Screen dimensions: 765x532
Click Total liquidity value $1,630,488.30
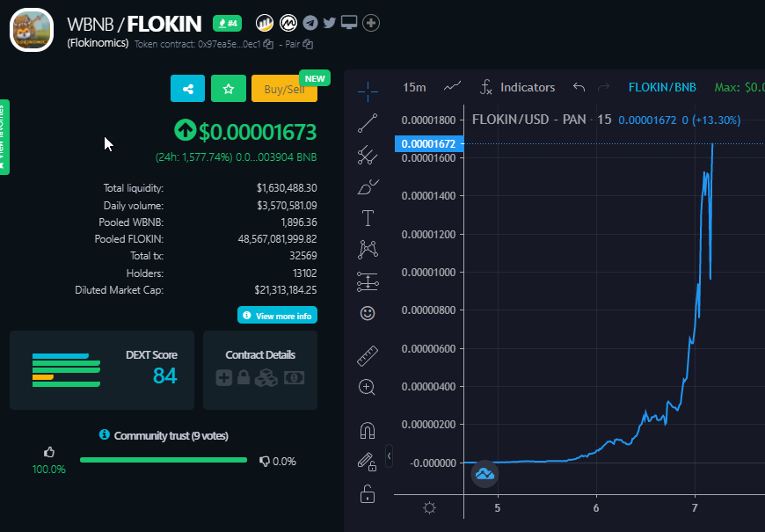[x=287, y=188]
